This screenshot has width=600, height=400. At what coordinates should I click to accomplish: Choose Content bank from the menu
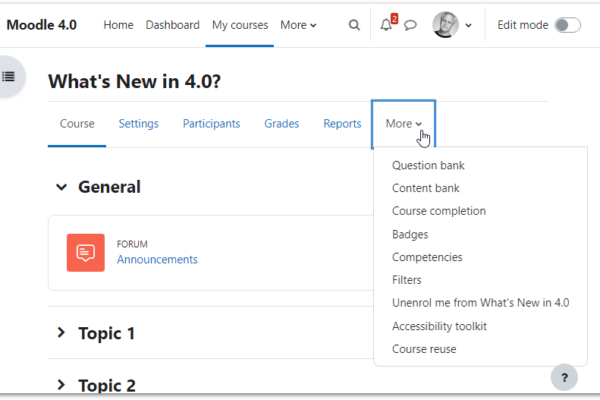(x=426, y=188)
